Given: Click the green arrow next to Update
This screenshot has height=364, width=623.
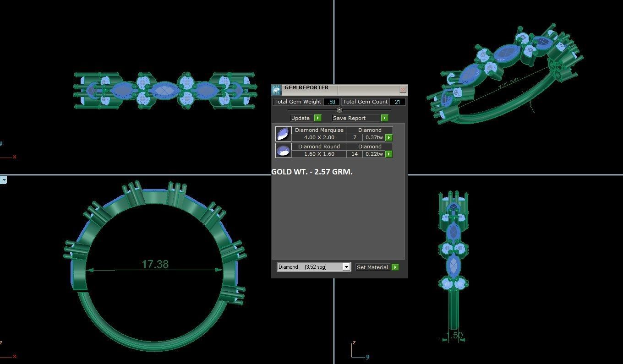Looking at the screenshot, I should coord(317,118).
